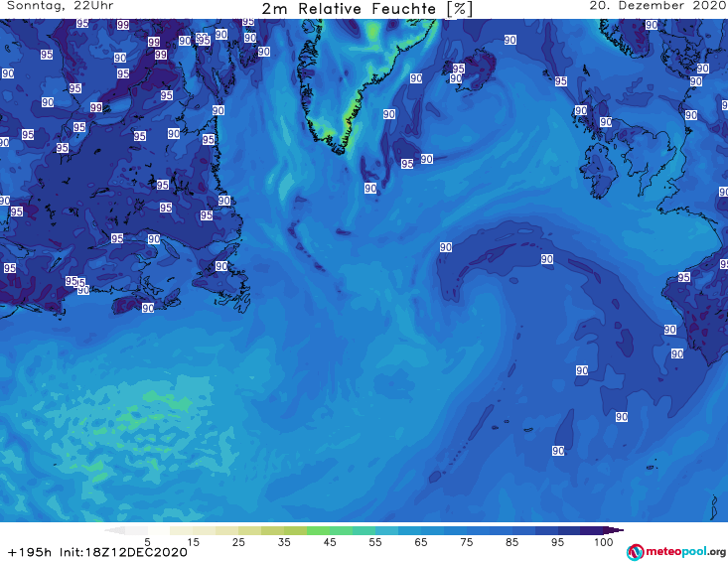
Task: Click the meteopool circular logo icon
Action: click(635, 552)
